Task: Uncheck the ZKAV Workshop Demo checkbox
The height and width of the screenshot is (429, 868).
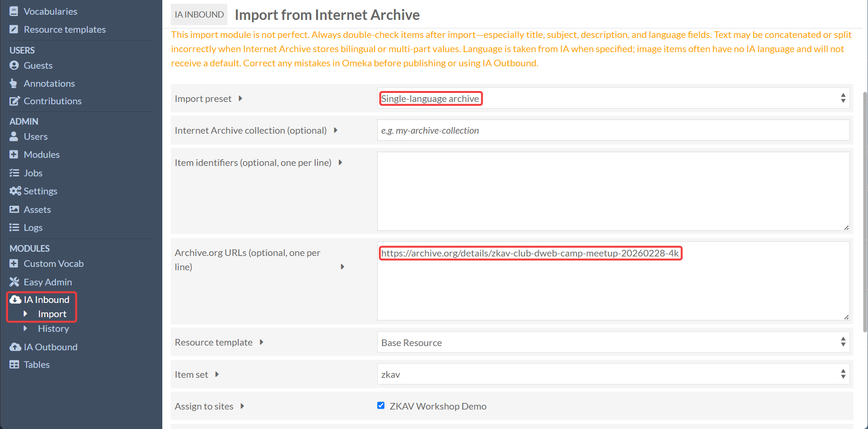Action: tap(381, 405)
